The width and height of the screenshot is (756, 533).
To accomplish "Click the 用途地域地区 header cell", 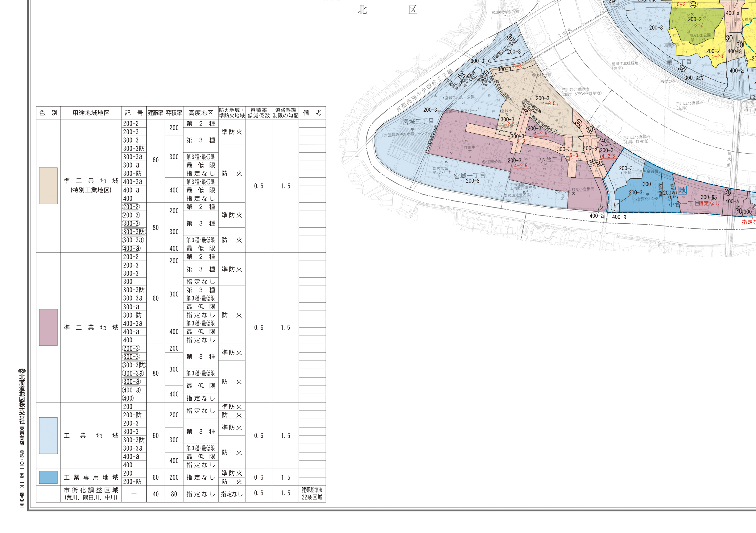I will click(91, 113).
